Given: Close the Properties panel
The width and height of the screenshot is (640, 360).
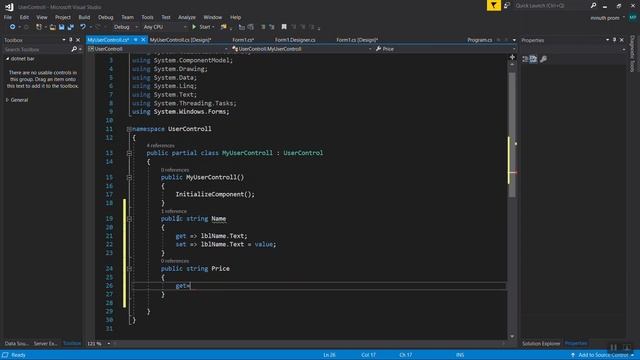Looking at the screenshot, I should coord(622,40).
